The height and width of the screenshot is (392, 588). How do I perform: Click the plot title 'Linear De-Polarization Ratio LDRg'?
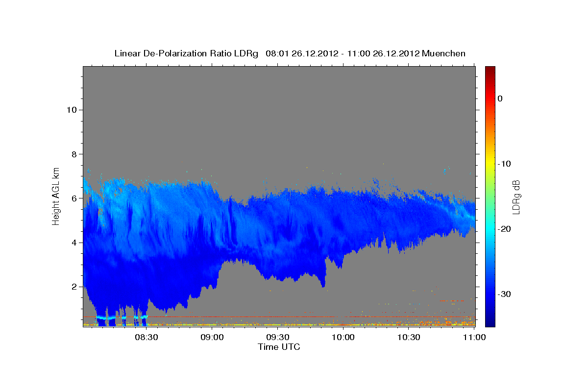186,53
